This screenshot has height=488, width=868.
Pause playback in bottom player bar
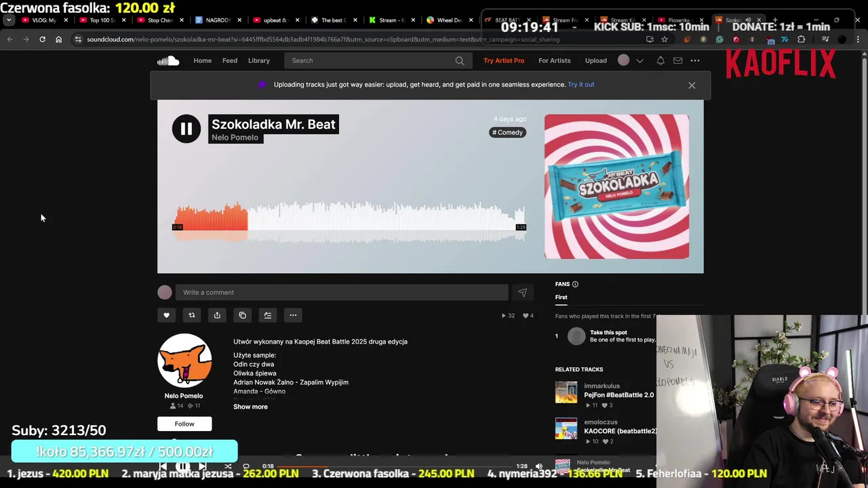(x=182, y=466)
